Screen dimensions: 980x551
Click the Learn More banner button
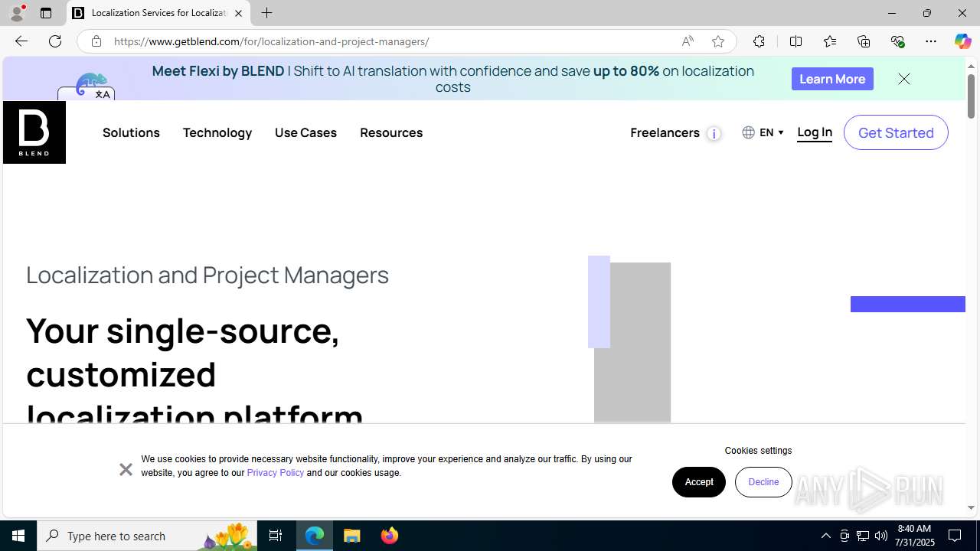[x=832, y=79]
